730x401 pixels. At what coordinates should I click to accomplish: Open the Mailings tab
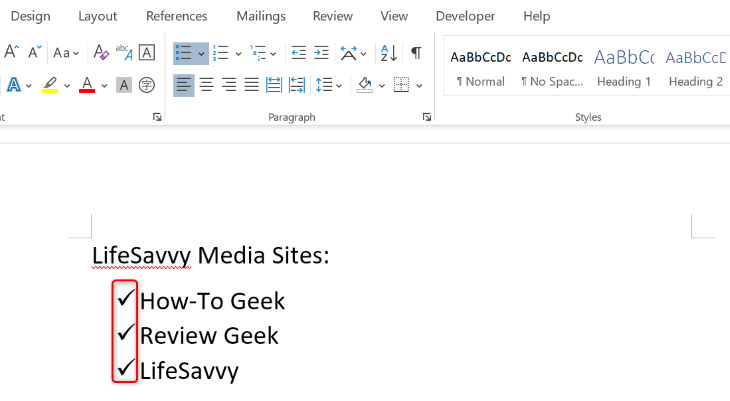click(261, 16)
